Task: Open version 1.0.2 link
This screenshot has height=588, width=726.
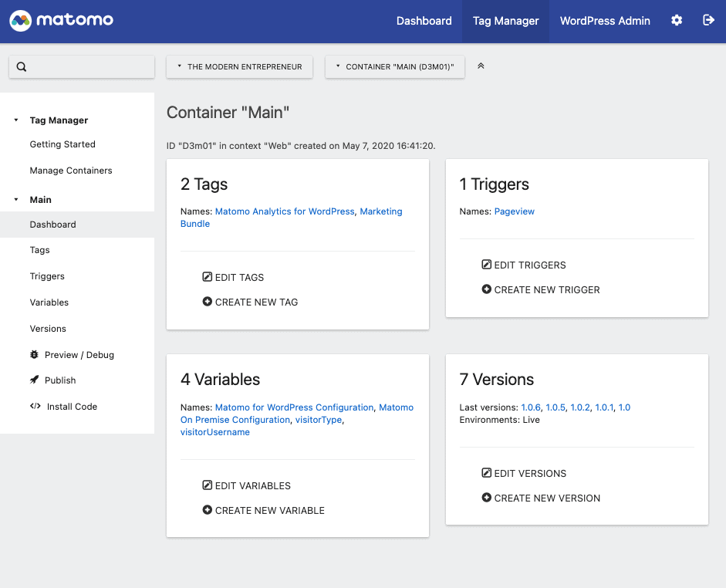Action: click(580, 407)
